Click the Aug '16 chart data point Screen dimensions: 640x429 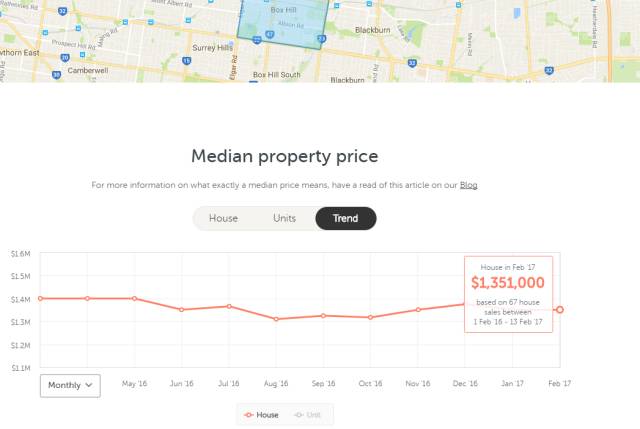[x=276, y=319]
